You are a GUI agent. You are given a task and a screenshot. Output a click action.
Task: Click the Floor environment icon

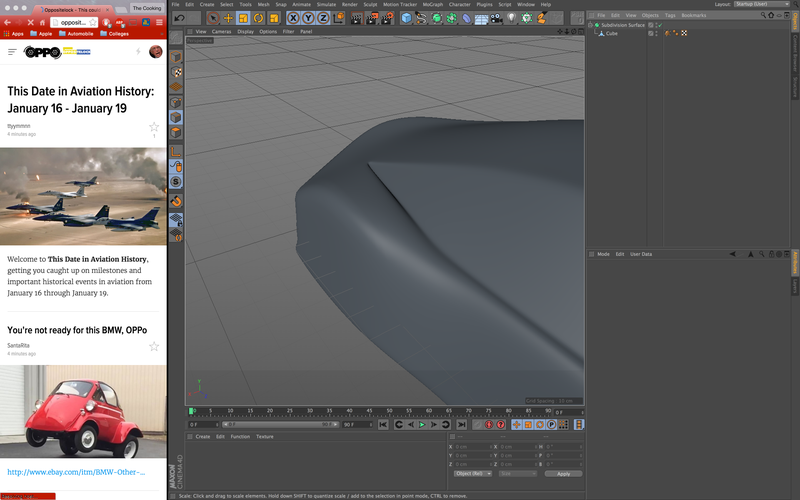point(481,18)
